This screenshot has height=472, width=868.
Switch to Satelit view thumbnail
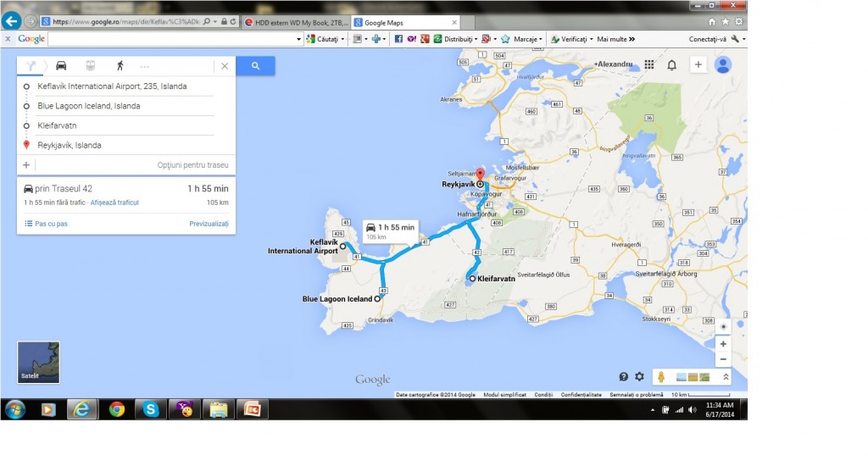click(38, 363)
